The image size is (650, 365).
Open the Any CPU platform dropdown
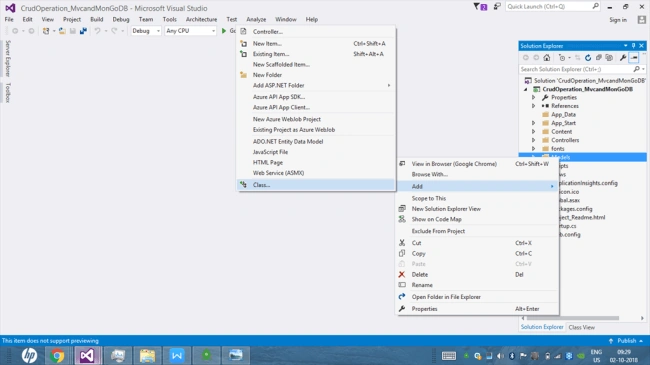(x=190, y=31)
